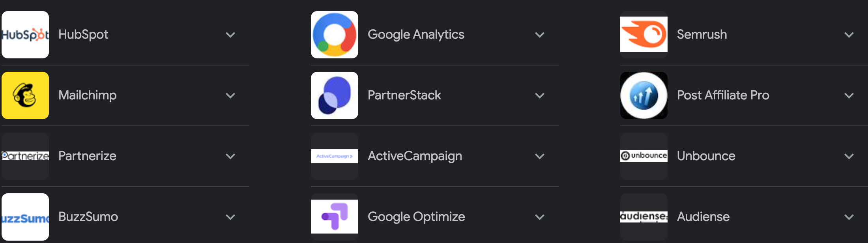Screen dimensions: 868x243
Task: Click the Google Analytics logo icon
Action: (335, 35)
